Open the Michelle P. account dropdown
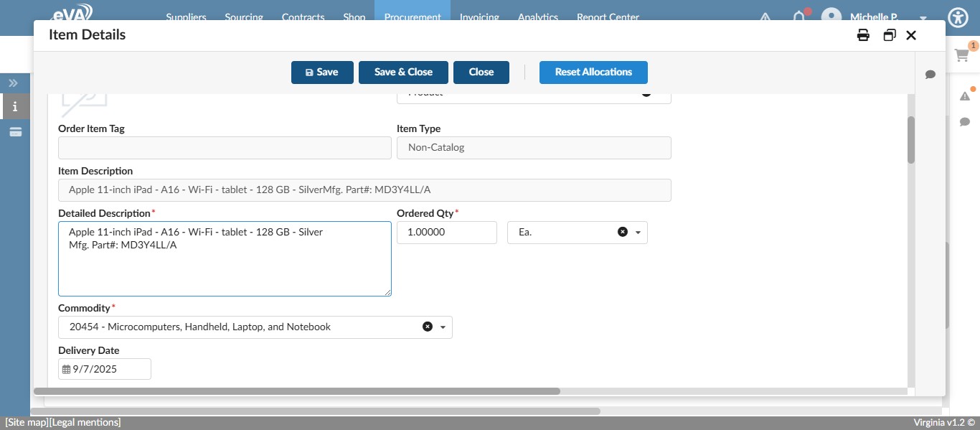The width and height of the screenshot is (980, 430). pos(923,17)
